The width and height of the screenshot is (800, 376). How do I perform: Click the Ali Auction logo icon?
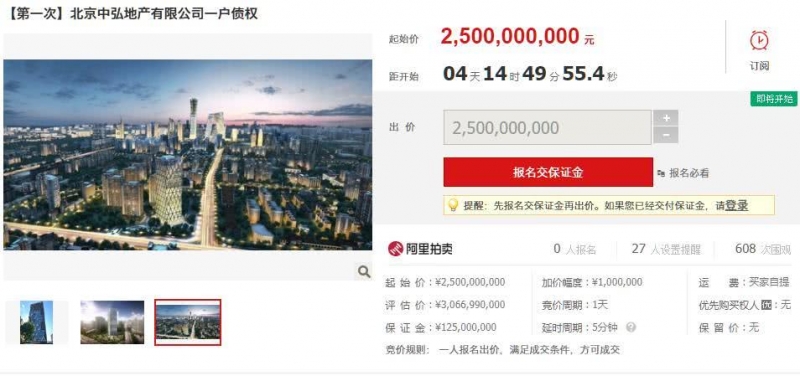pos(396,249)
